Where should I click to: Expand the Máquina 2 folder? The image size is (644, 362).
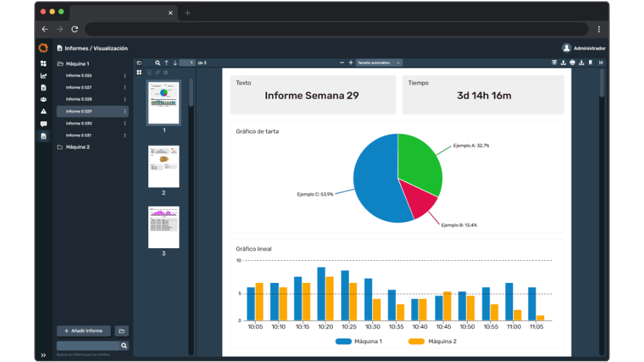coord(78,147)
